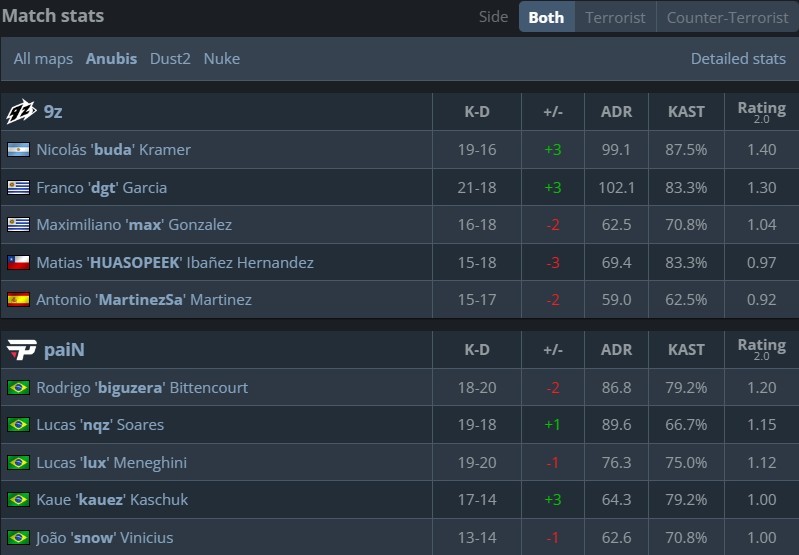Switch side filter to Counter-Terrorist

coord(726,17)
